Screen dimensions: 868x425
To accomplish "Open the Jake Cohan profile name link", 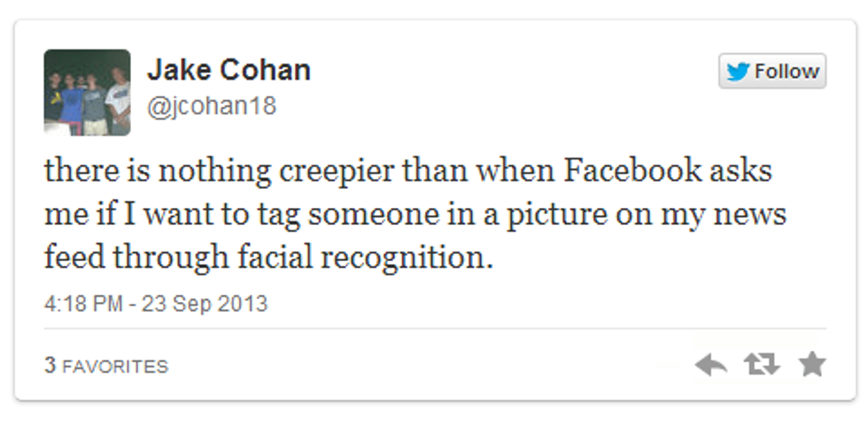I will 229,70.
